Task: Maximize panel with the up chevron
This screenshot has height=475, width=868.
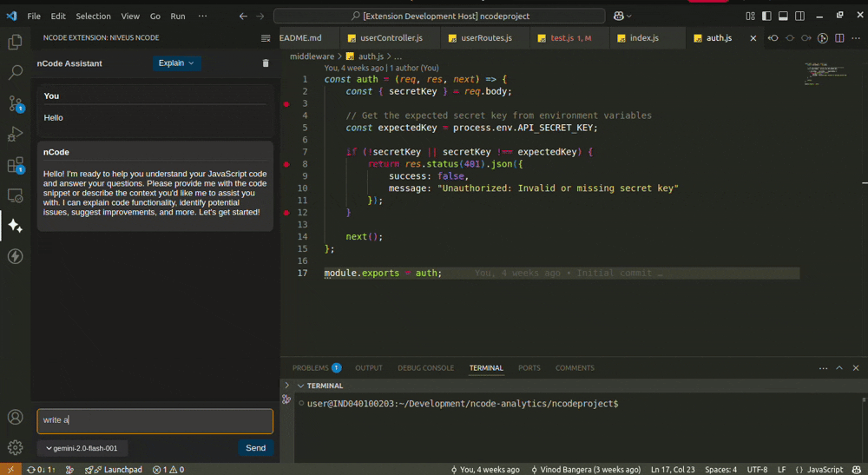Action: [x=839, y=368]
